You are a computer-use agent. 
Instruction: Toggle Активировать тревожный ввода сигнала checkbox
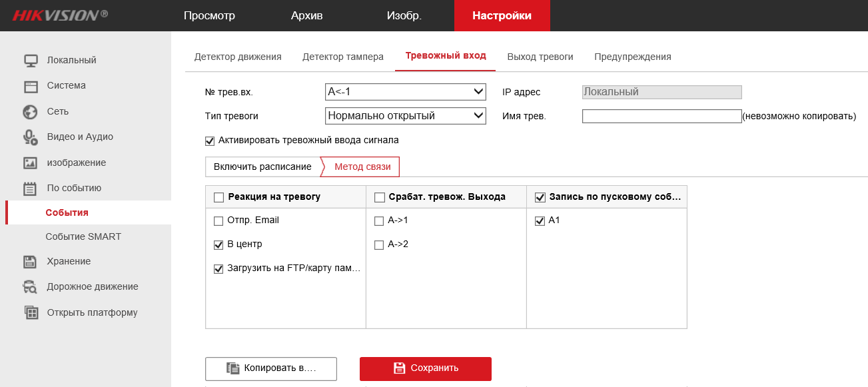(x=210, y=141)
